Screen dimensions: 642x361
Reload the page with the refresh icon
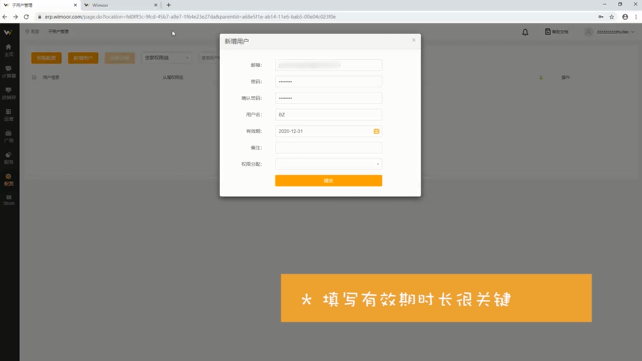click(26, 17)
